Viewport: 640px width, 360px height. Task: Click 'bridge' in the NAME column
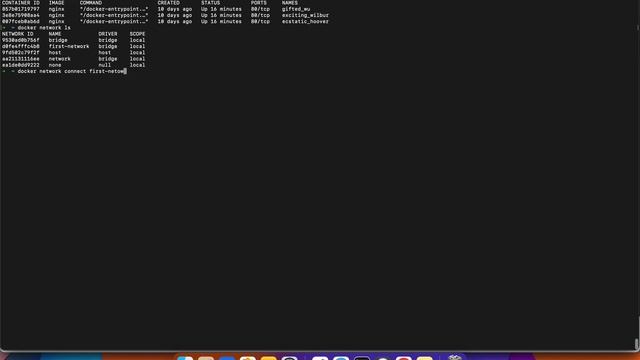coord(58,40)
